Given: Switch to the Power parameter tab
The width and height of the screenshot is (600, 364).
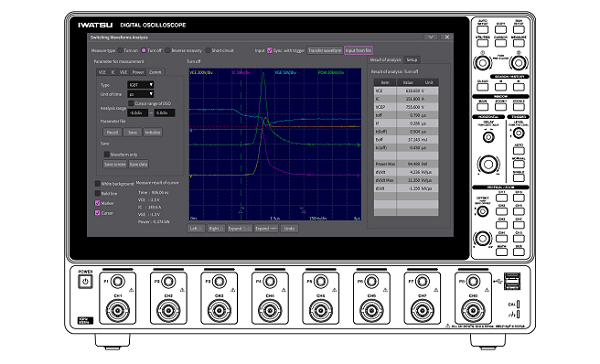Looking at the screenshot, I should (x=138, y=72).
